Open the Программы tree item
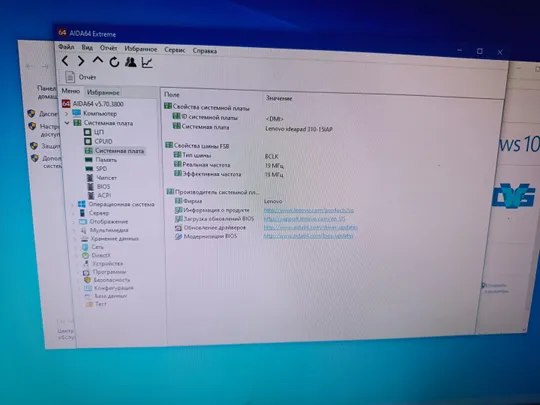This screenshot has height=405, width=540. point(105,272)
